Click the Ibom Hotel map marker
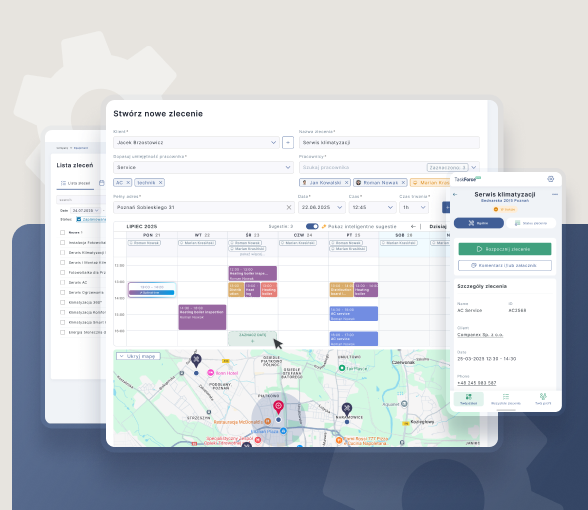Screen dimensions: 588x510 [211, 373]
